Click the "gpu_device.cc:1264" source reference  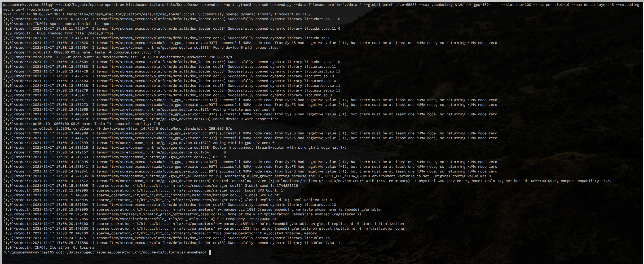click(x=191, y=152)
